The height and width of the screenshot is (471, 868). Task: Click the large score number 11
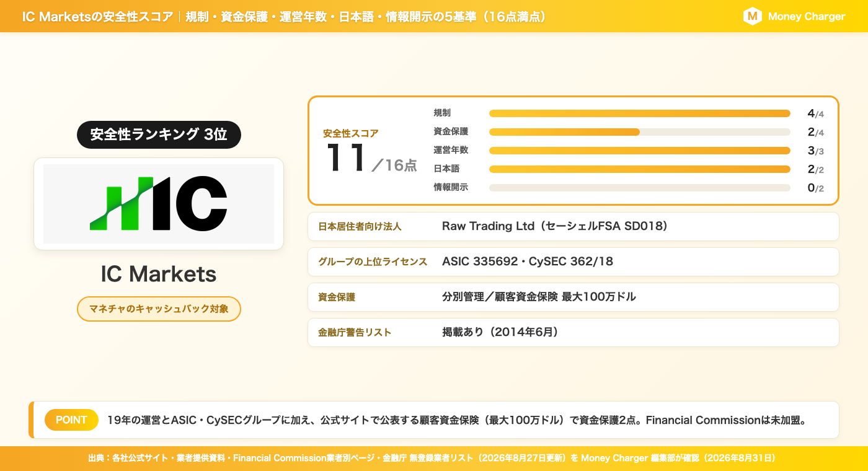tap(347, 158)
